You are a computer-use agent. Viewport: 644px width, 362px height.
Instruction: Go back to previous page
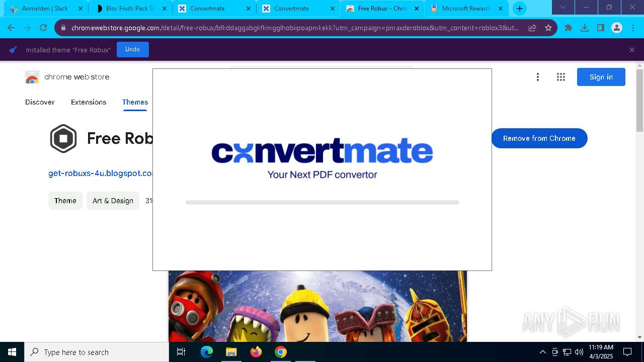tap(11, 28)
